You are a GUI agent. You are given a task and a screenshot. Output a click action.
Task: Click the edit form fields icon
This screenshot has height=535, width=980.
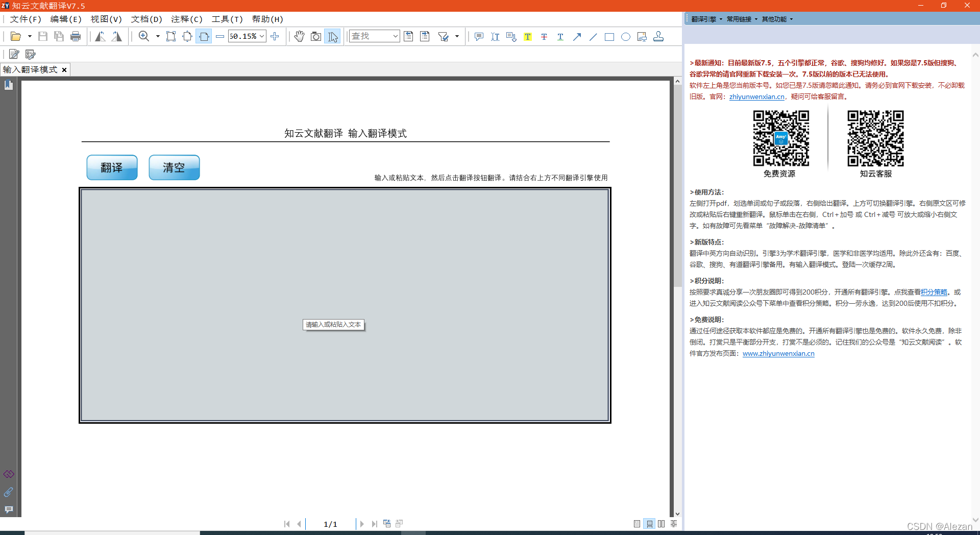[31, 54]
